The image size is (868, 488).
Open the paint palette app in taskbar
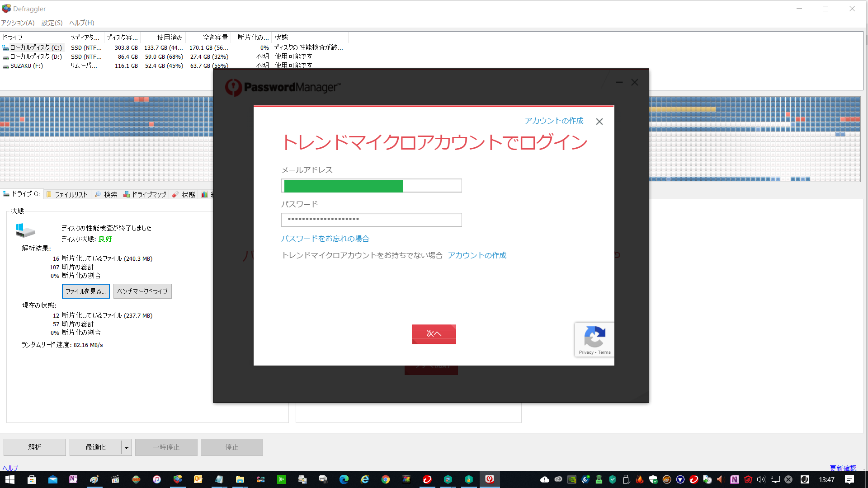pyautogui.click(x=94, y=479)
